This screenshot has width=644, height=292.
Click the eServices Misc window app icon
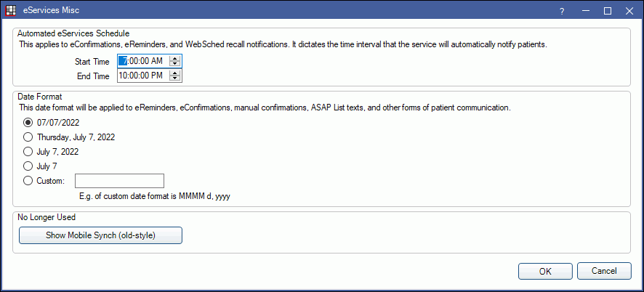[10, 10]
